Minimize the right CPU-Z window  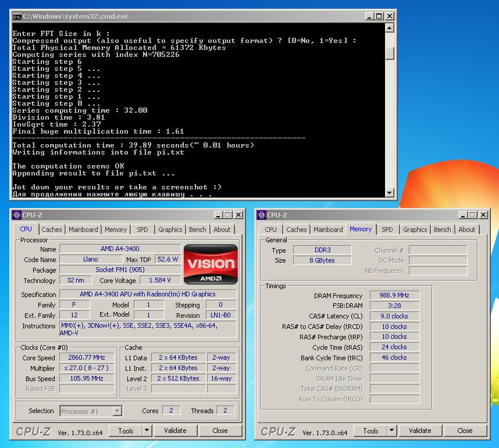pyautogui.click(x=463, y=215)
